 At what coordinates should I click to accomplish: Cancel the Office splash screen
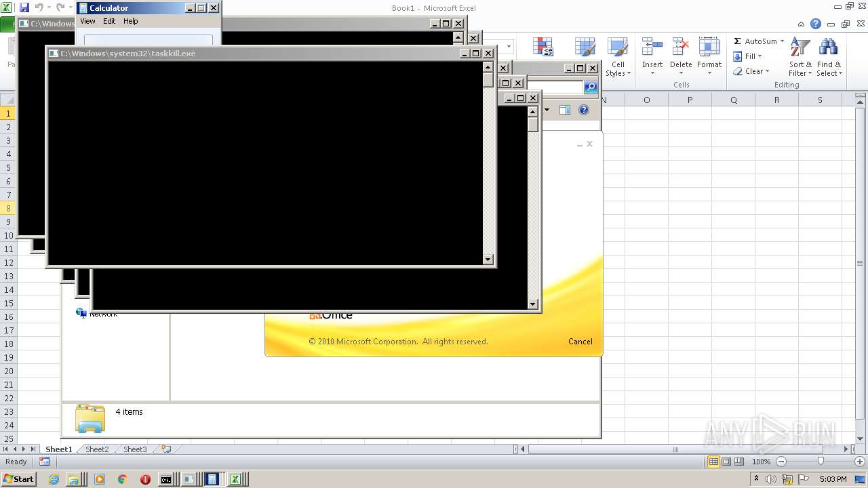[580, 342]
